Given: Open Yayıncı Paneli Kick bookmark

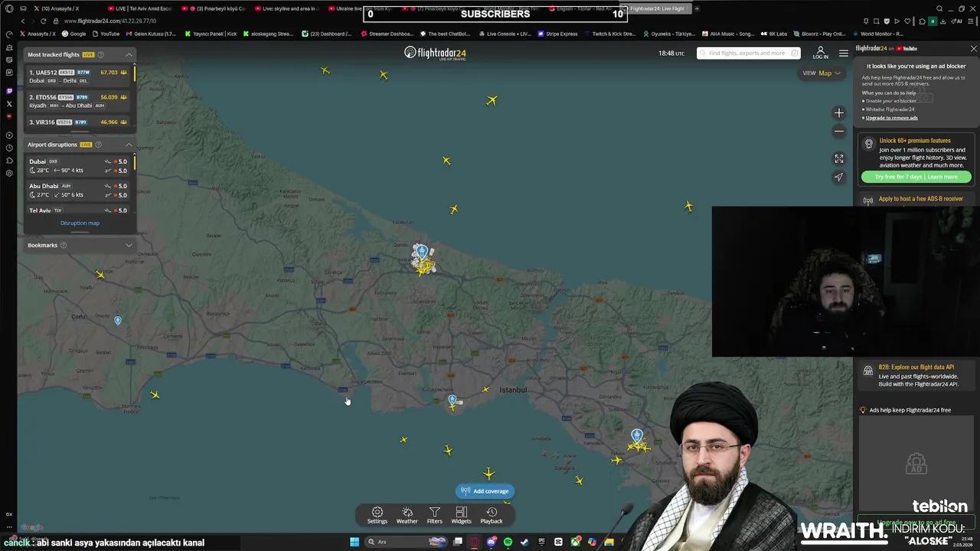Looking at the screenshot, I should pos(212,34).
